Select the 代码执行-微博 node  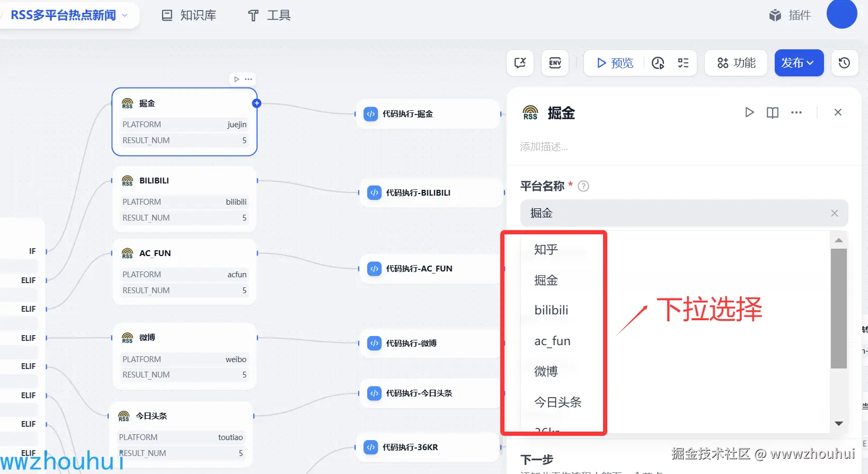click(x=430, y=344)
